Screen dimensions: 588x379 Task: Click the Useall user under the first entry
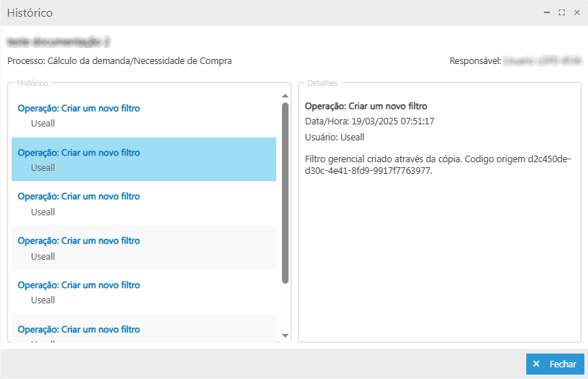(43, 124)
